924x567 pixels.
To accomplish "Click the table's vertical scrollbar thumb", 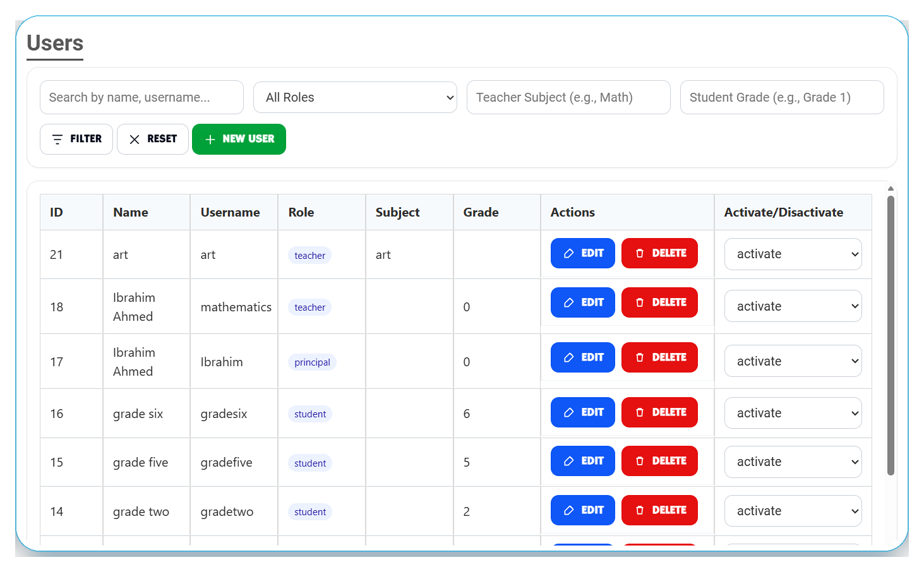I will coord(891,335).
